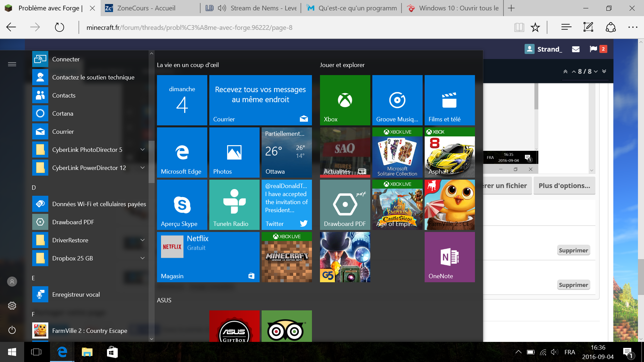Open the Drawboard PDF tile
The image size is (644, 362).
[x=345, y=205]
